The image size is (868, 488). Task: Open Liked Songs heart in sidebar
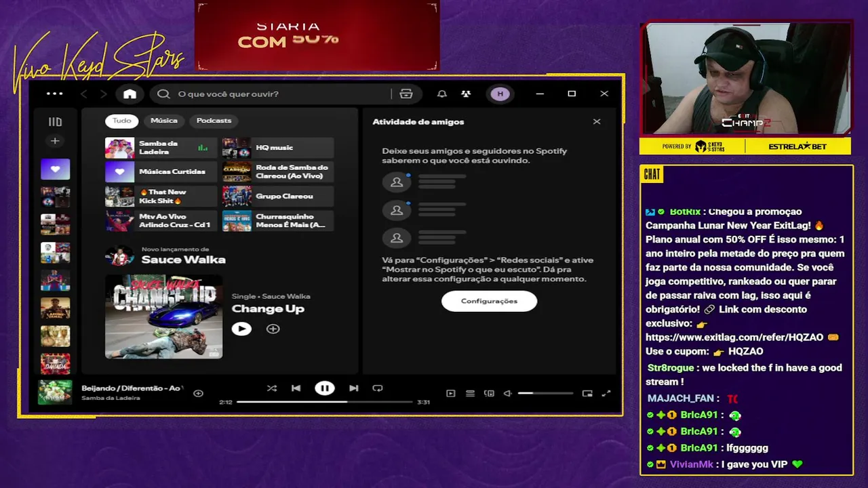(55, 169)
